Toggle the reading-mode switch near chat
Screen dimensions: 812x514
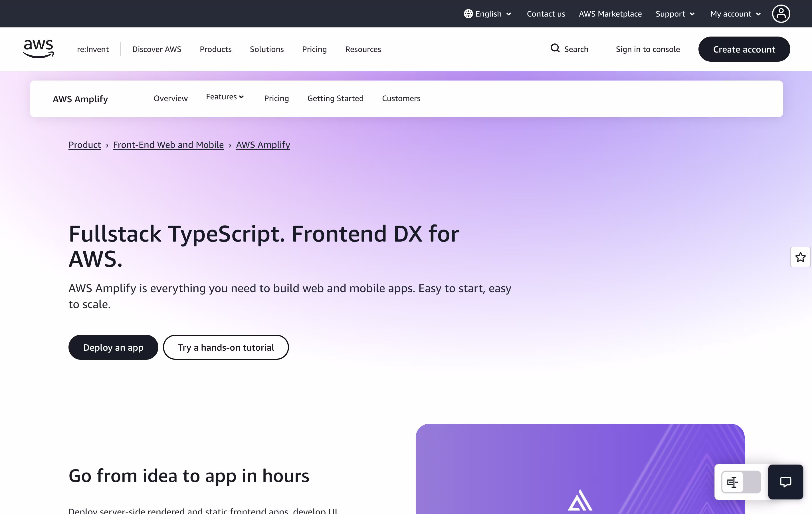click(x=741, y=482)
